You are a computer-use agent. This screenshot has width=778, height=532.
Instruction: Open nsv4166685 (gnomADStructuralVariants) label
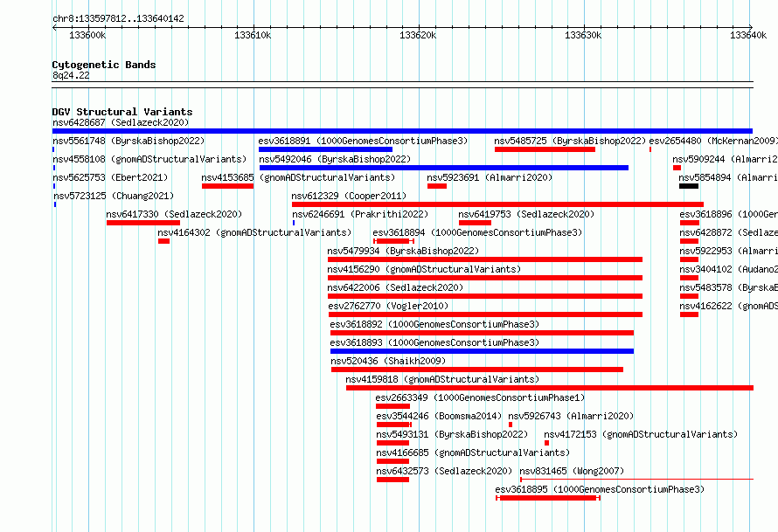(x=473, y=453)
